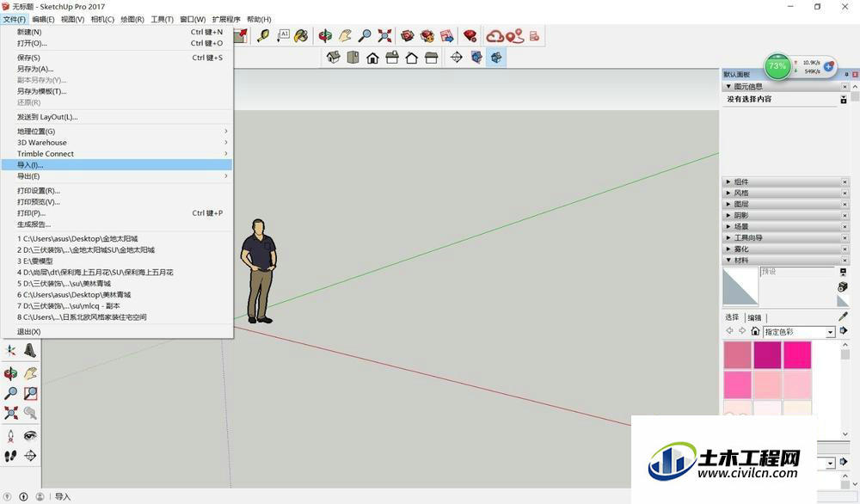Activate the Pan hand tool in top toolbar
The image size is (860, 504).
pos(345,36)
